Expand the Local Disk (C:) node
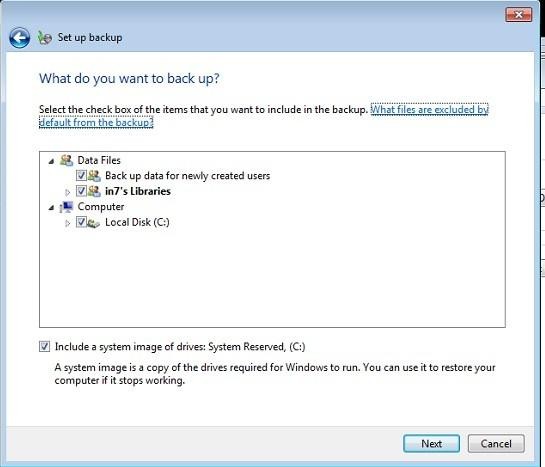Viewport: 545px width, 467px height. tap(68, 223)
